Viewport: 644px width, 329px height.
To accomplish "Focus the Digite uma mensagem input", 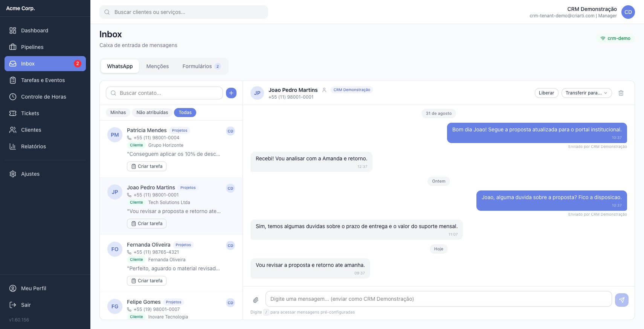I will point(439,299).
